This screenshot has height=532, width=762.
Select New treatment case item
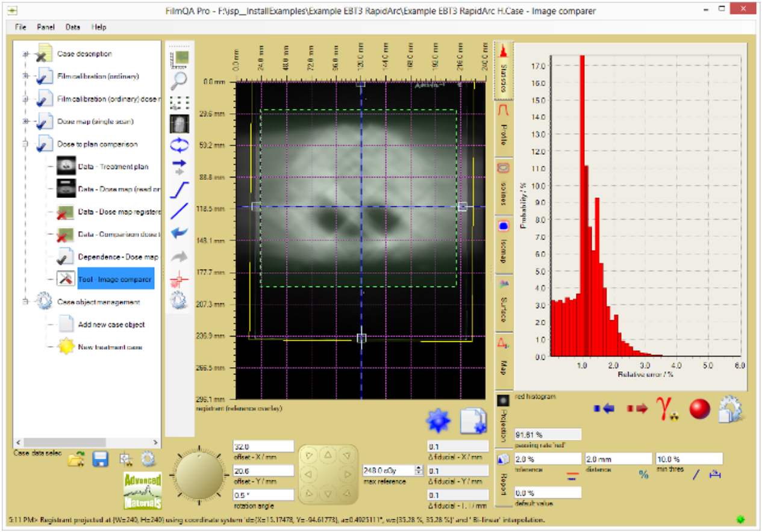tap(110, 347)
